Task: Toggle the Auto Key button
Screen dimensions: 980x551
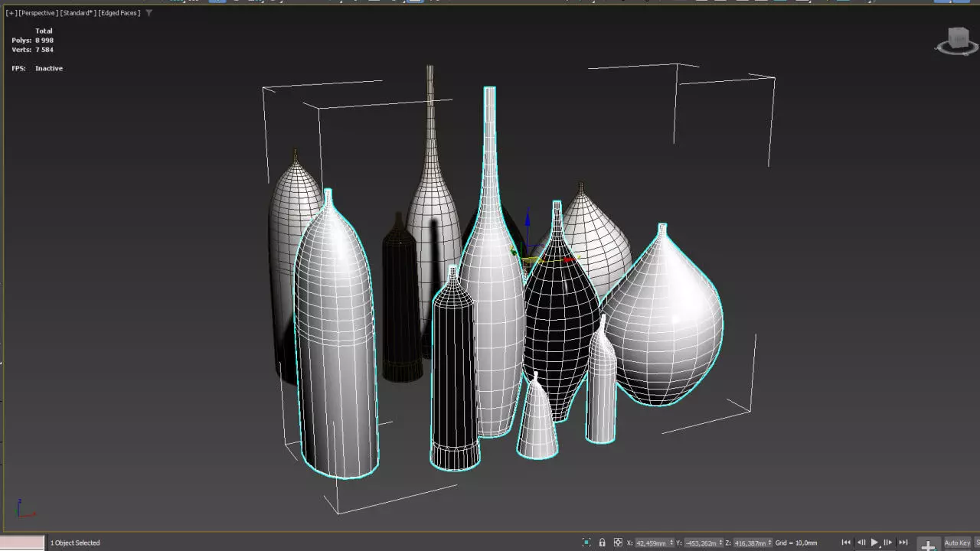Action: pos(957,543)
